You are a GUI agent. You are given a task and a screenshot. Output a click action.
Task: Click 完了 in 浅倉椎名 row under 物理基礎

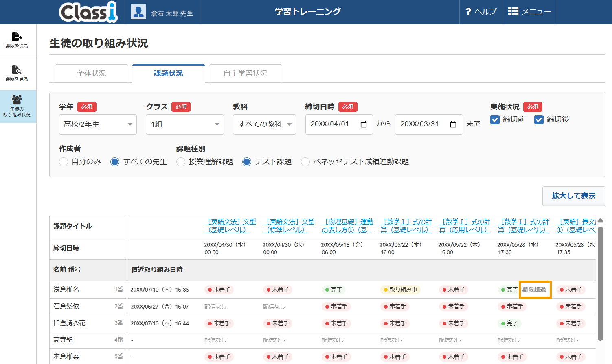[x=333, y=290]
